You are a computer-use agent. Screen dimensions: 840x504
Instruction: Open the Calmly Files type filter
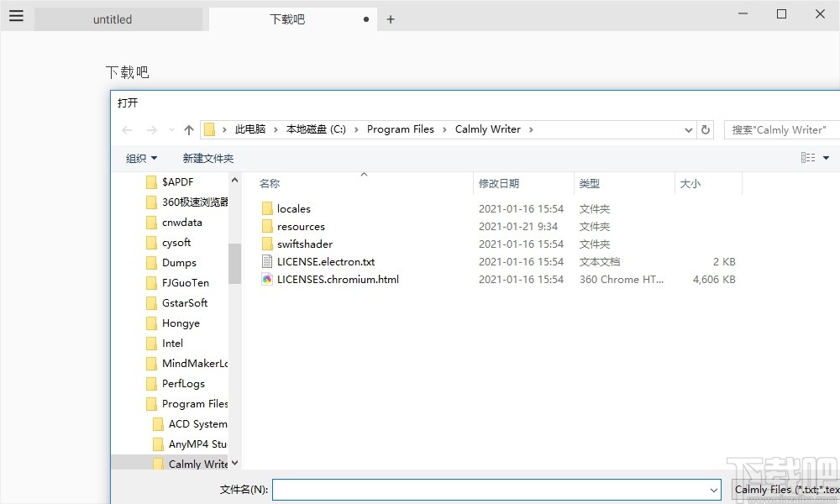785,490
